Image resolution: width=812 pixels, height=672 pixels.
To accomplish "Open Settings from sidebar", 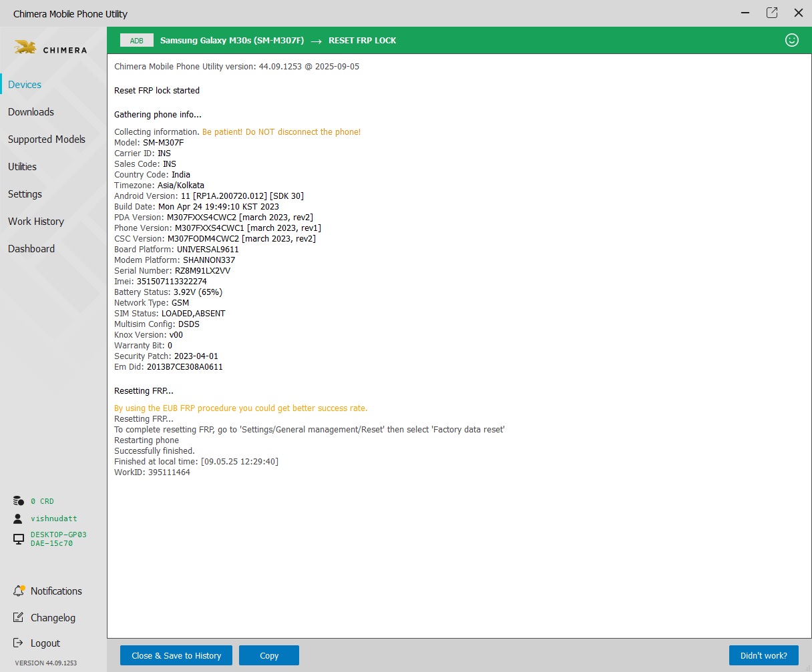I will click(x=25, y=194).
